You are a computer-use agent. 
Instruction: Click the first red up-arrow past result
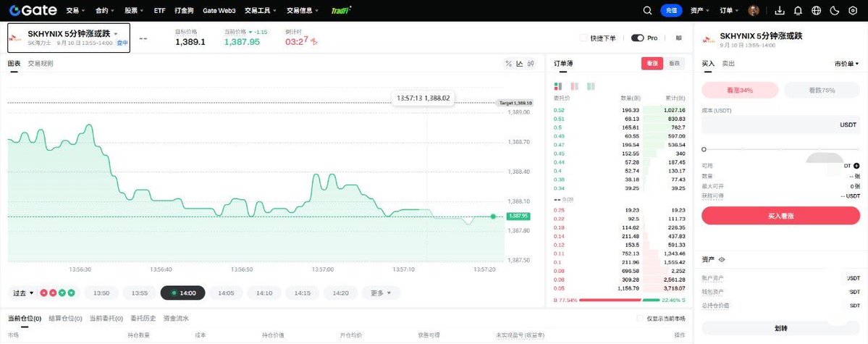[43, 293]
